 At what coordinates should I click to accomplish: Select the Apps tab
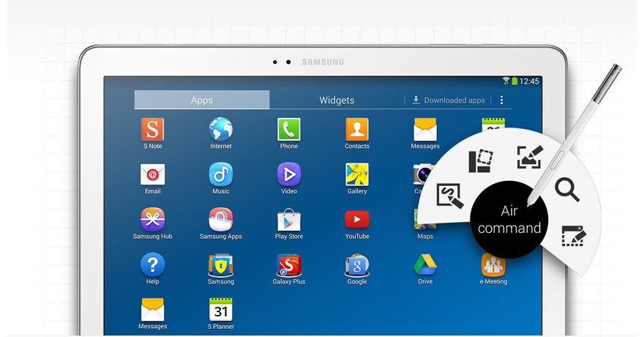tap(202, 100)
